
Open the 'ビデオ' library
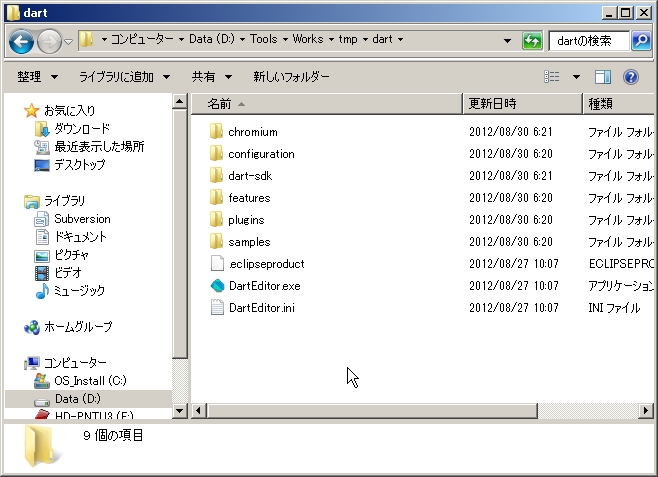pyautogui.click(x=58, y=273)
